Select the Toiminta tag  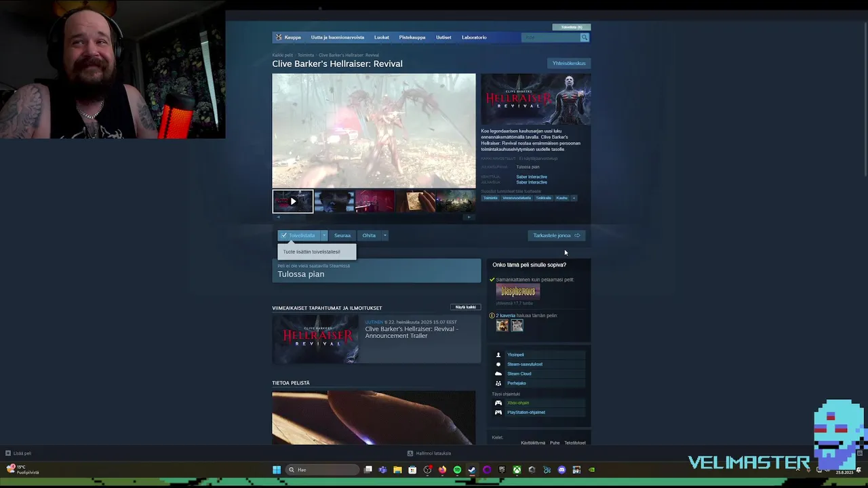pos(490,198)
